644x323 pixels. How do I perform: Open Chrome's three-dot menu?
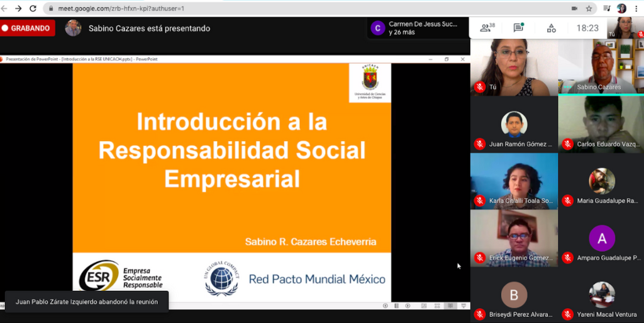pos(636,8)
